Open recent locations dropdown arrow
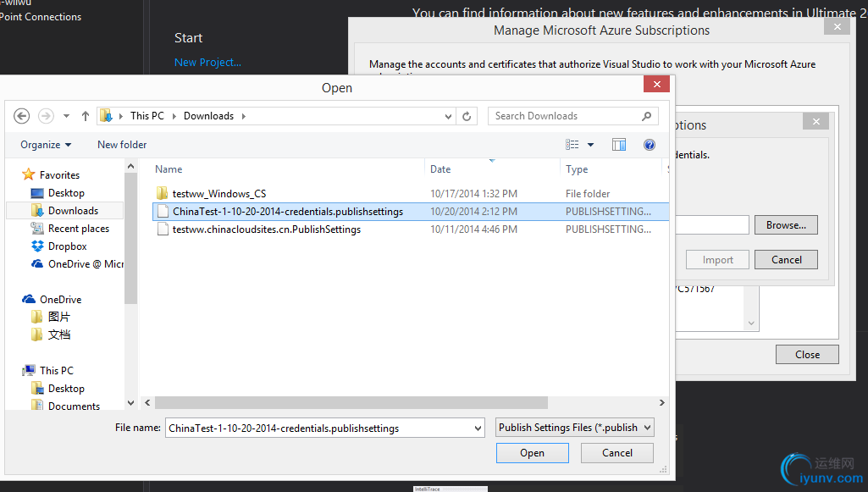This screenshot has height=492, width=868. tap(66, 116)
